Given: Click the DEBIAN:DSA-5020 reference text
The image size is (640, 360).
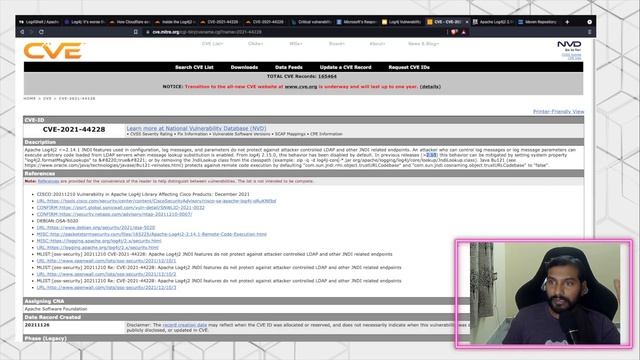Looking at the screenshot, I should (x=58, y=221).
